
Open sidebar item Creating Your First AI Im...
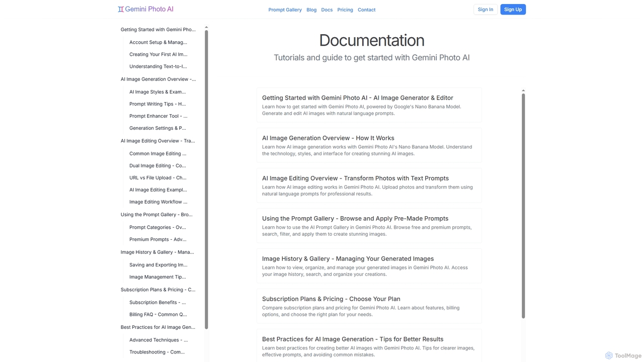(x=158, y=54)
